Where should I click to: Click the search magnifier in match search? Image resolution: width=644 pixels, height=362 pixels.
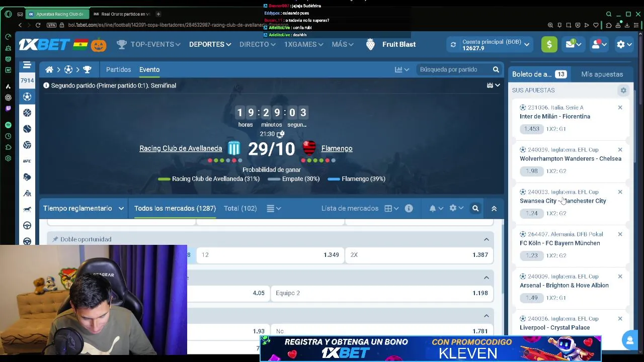[x=496, y=69]
